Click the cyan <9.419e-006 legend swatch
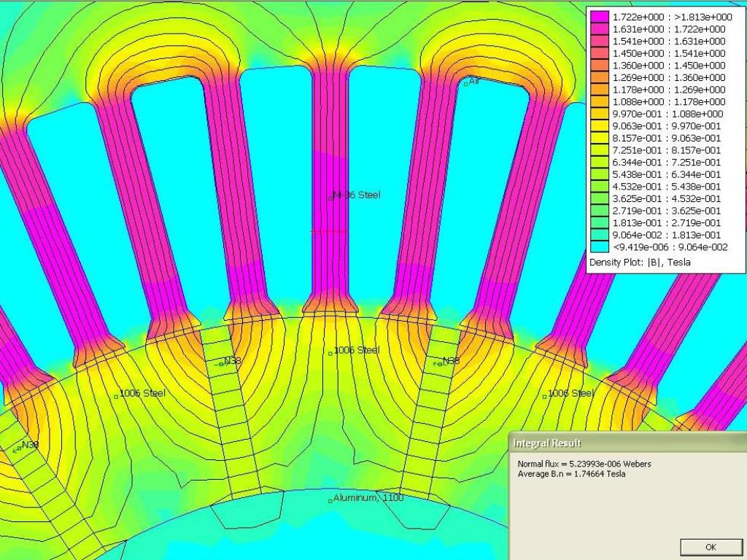 pos(599,246)
